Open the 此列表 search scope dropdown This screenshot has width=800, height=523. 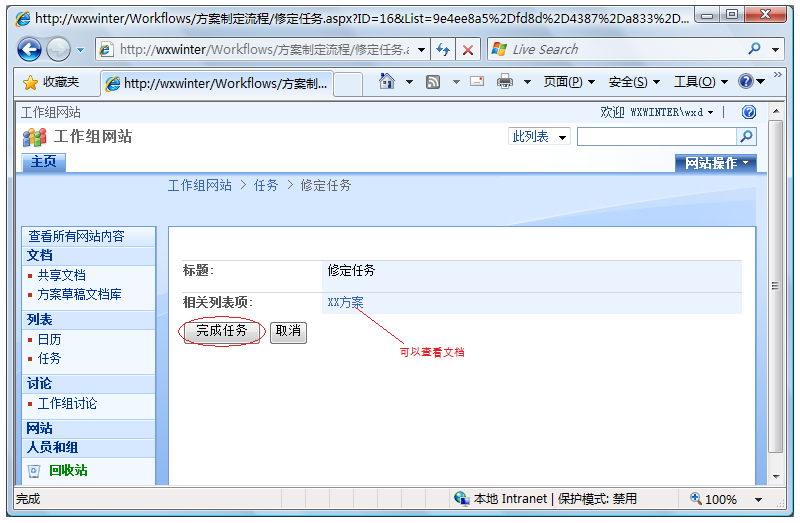(539, 137)
